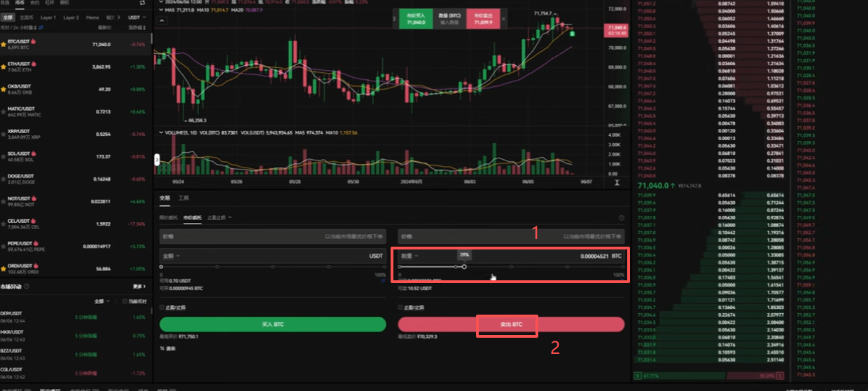Click the sell quantity field showing 0.00004521

point(511,256)
